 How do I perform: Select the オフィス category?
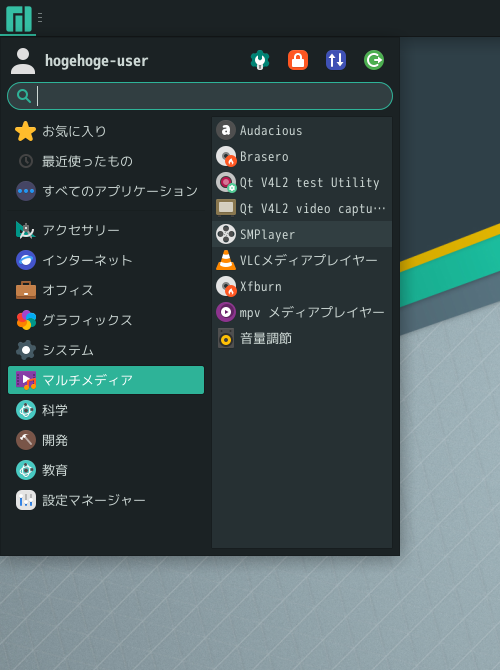pos(106,290)
